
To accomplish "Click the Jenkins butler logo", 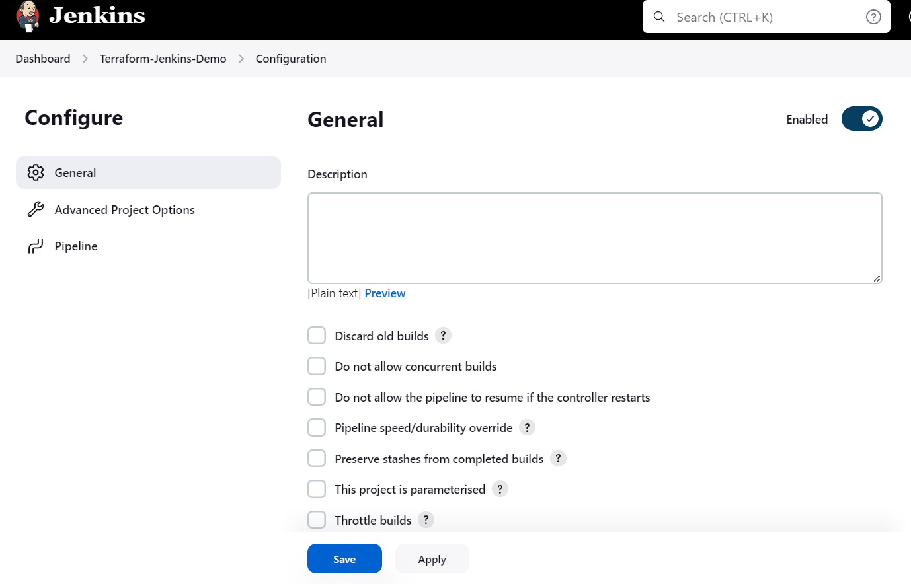I will pos(27,17).
